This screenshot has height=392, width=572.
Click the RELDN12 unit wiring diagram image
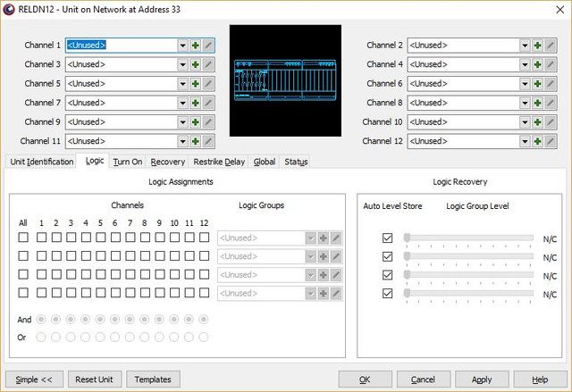pos(286,81)
